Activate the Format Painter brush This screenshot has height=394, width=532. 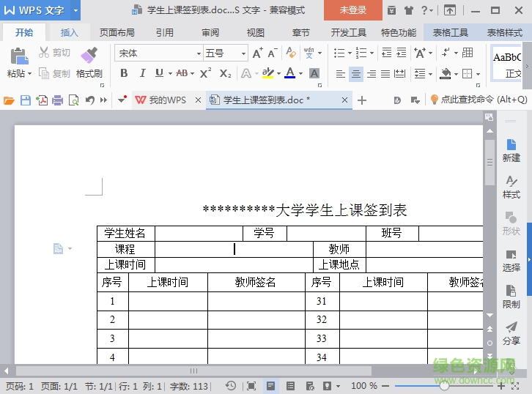(89, 55)
